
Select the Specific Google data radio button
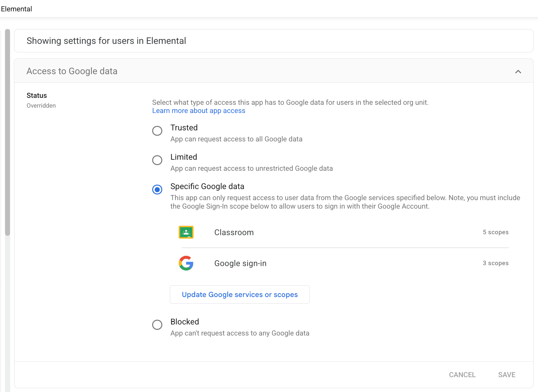coord(157,189)
